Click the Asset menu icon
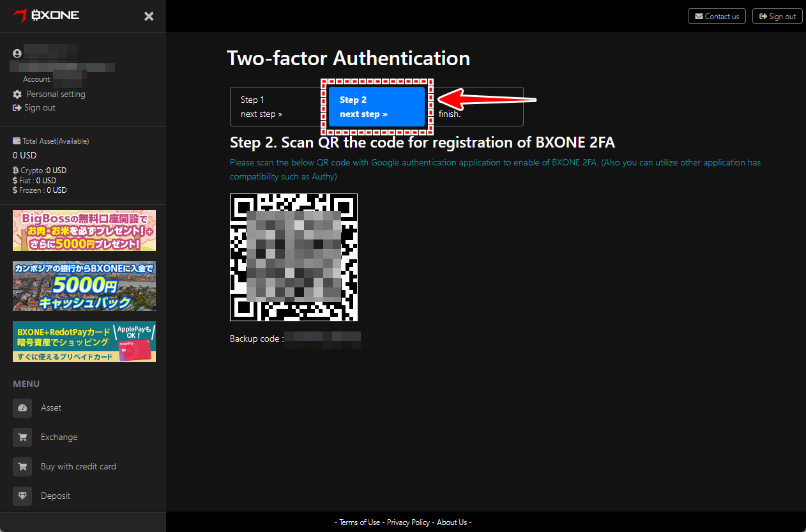This screenshot has width=806, height=532. click(22, 408)
